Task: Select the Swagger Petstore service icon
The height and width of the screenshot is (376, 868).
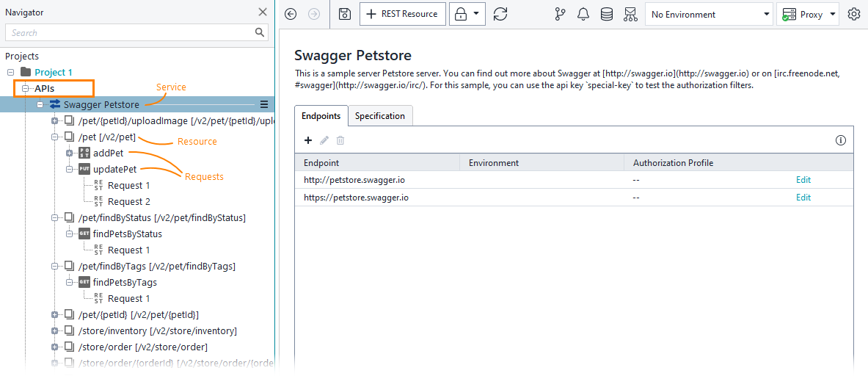Action: point(55,104)
